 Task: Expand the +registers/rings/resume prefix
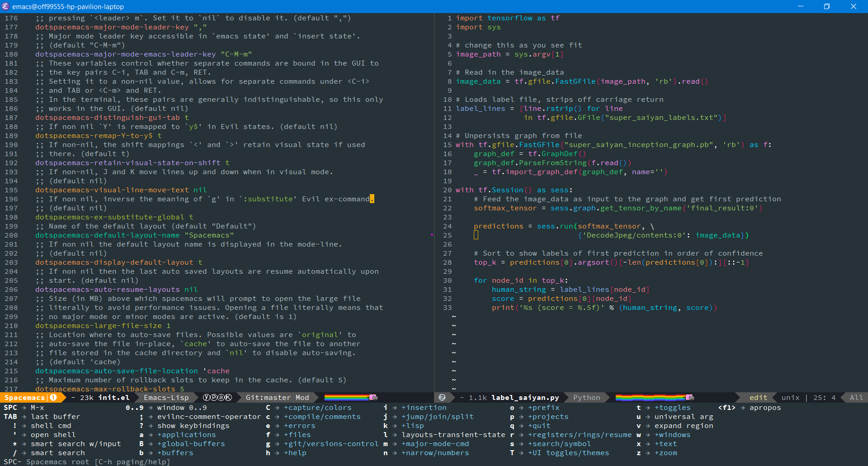tap(580, 435)
